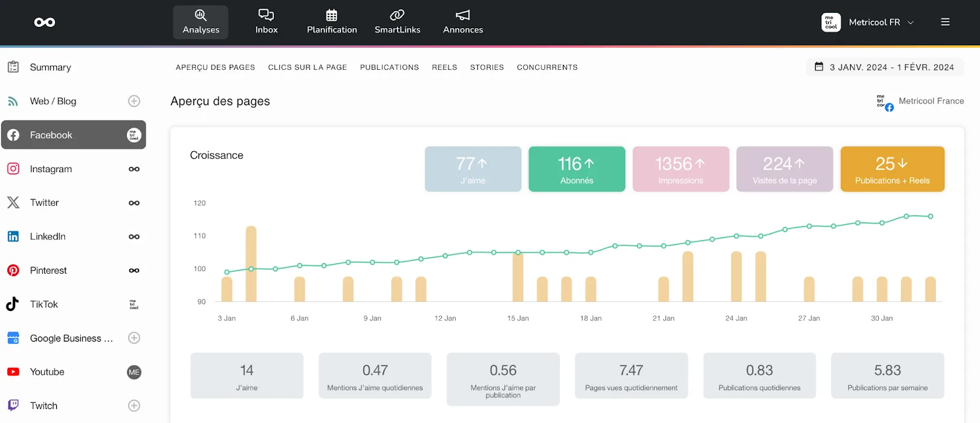Open the Summary page

coord(50,67)
